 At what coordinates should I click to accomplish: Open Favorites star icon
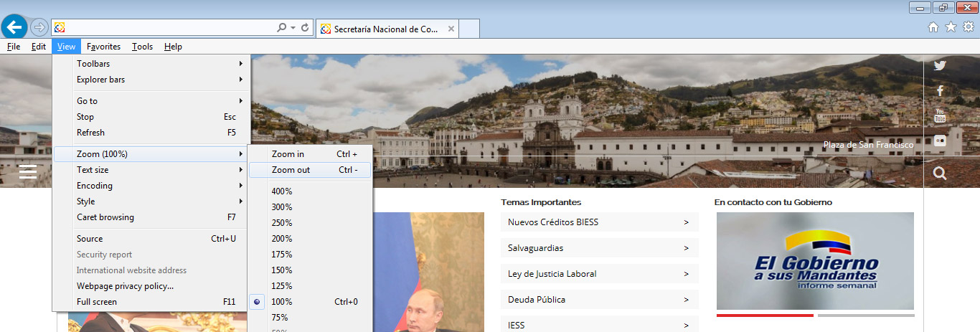(x=951, y=27)
